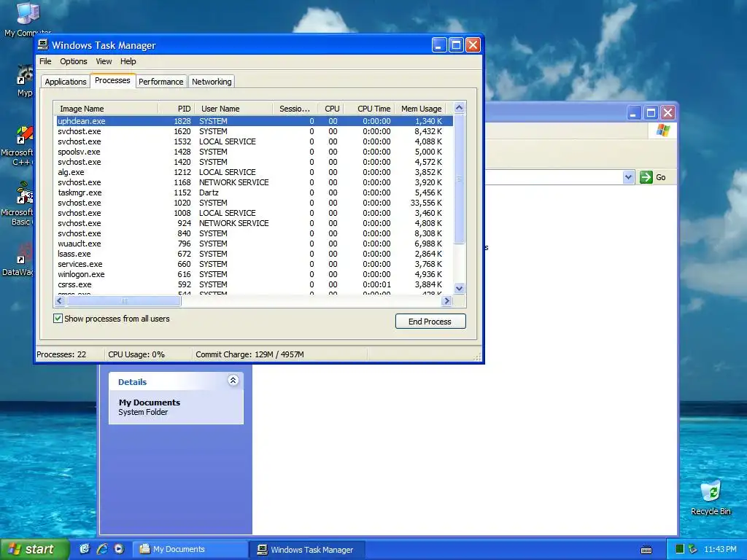The width and height of the screenshot is (747, 560).
Task: Select the Processes tab
Action: point(112,80)
